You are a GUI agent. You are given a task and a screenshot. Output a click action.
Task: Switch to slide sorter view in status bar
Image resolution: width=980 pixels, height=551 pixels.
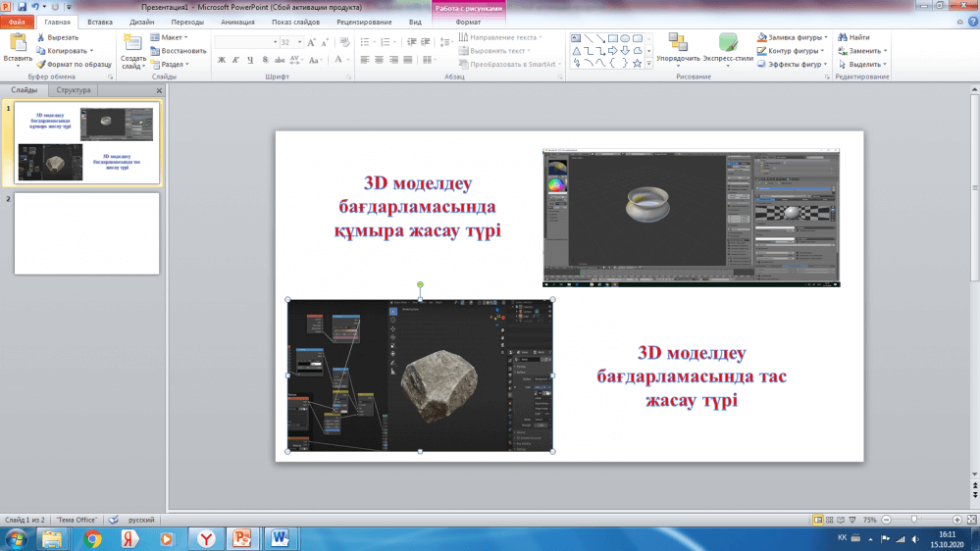[x=830, y=520]
